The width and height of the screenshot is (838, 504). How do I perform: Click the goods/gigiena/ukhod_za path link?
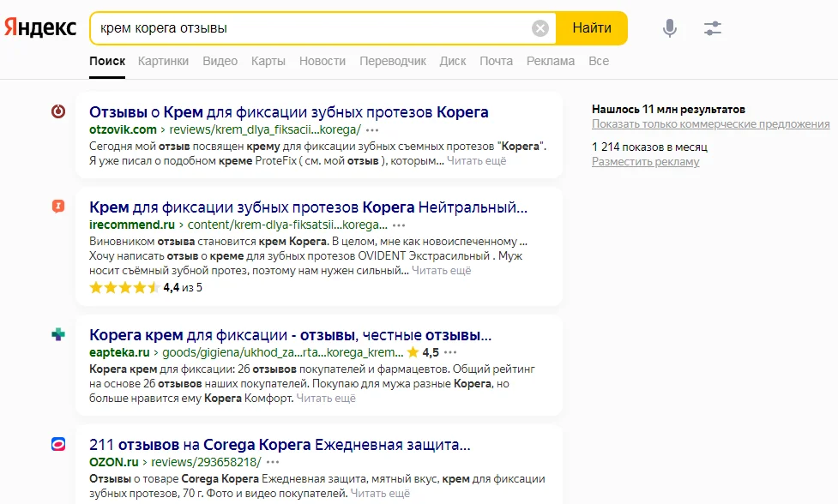coord(283,352)
